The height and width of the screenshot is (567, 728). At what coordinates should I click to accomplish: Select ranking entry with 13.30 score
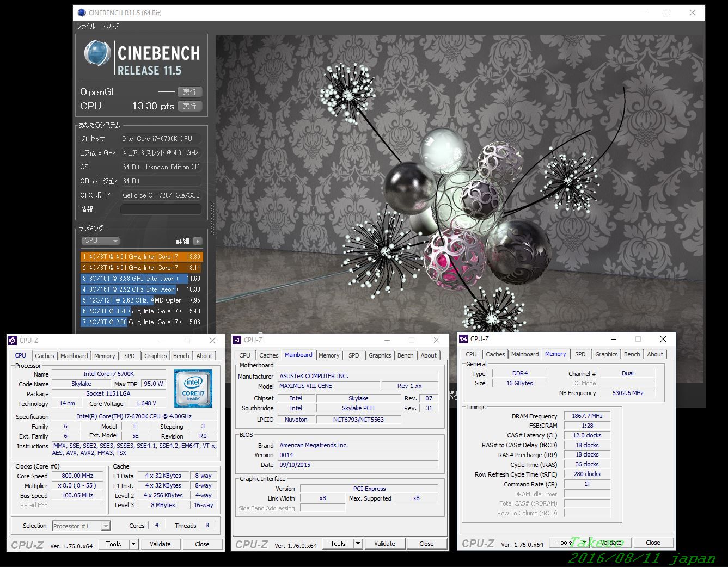[141, 257]
